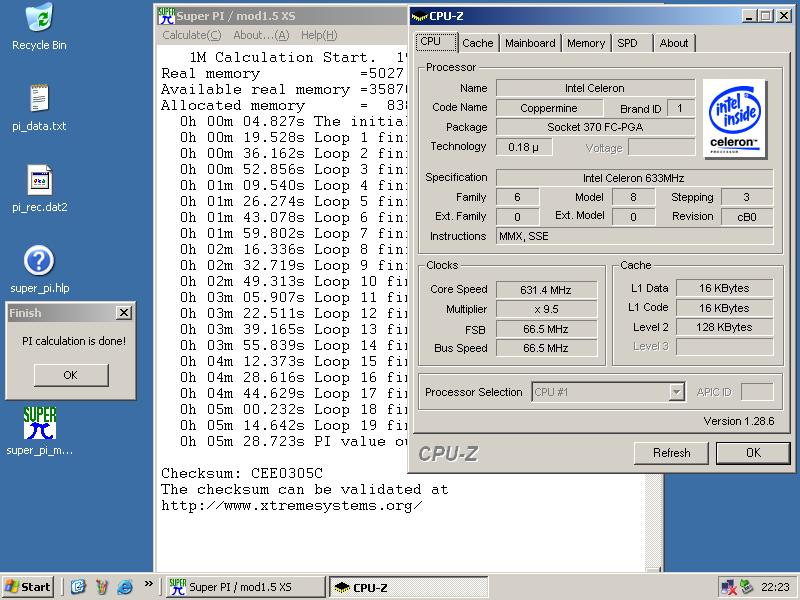Screen dimensions: 800x600
Task: Click the Brand ID value 1
Action: 681,108
